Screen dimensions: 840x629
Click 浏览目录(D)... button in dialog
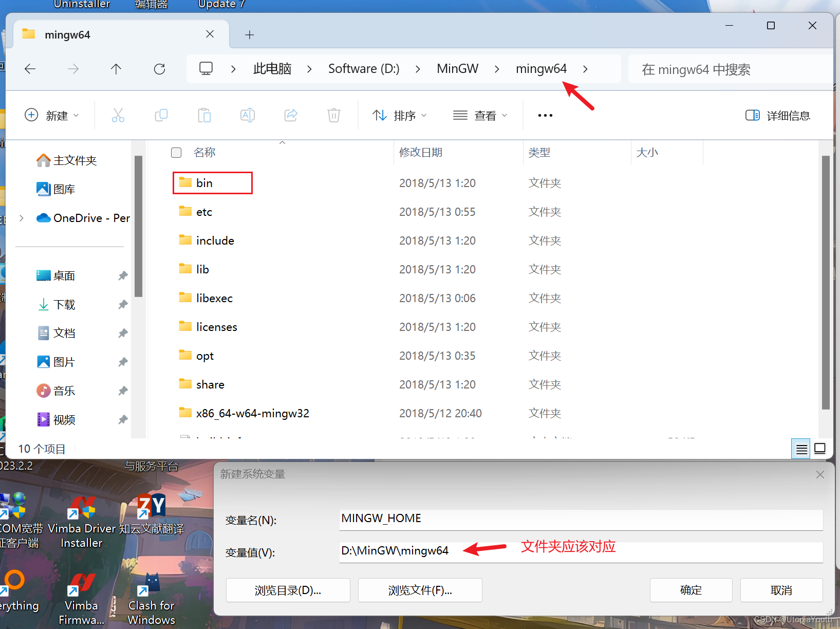[288, 590]
